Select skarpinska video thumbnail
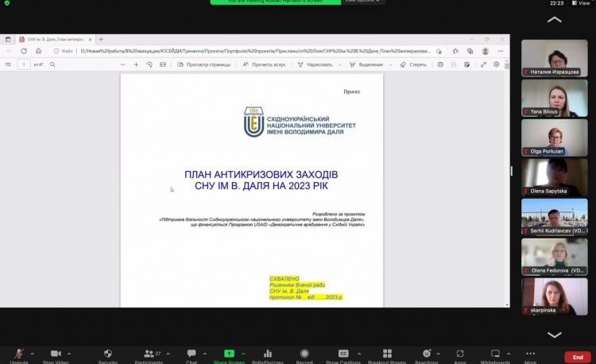 [554, 296]
